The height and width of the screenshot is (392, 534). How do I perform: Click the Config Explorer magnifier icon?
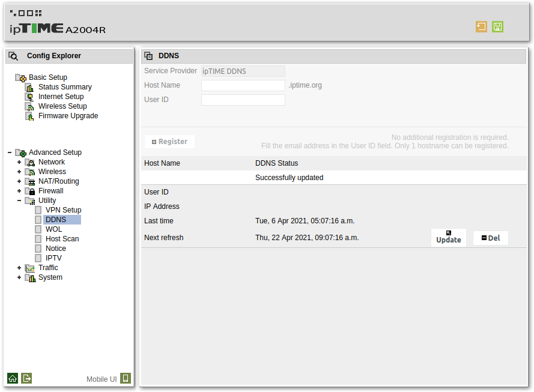[13, 56]
